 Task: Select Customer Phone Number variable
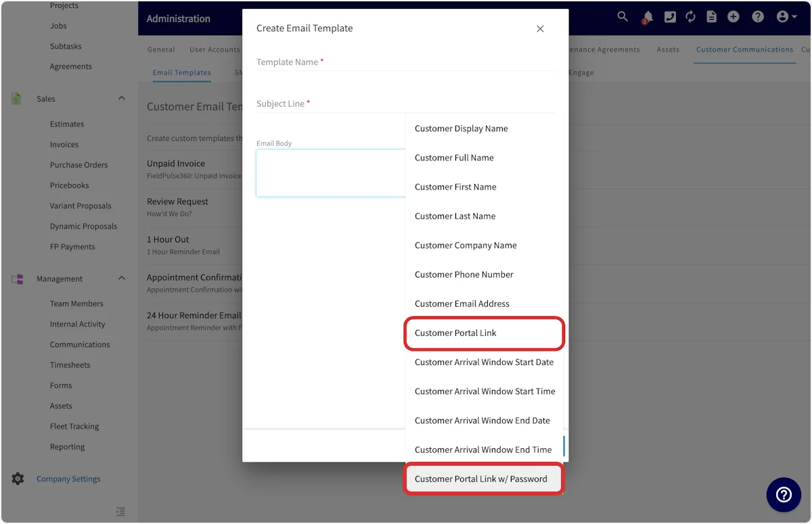click(484, 274)
